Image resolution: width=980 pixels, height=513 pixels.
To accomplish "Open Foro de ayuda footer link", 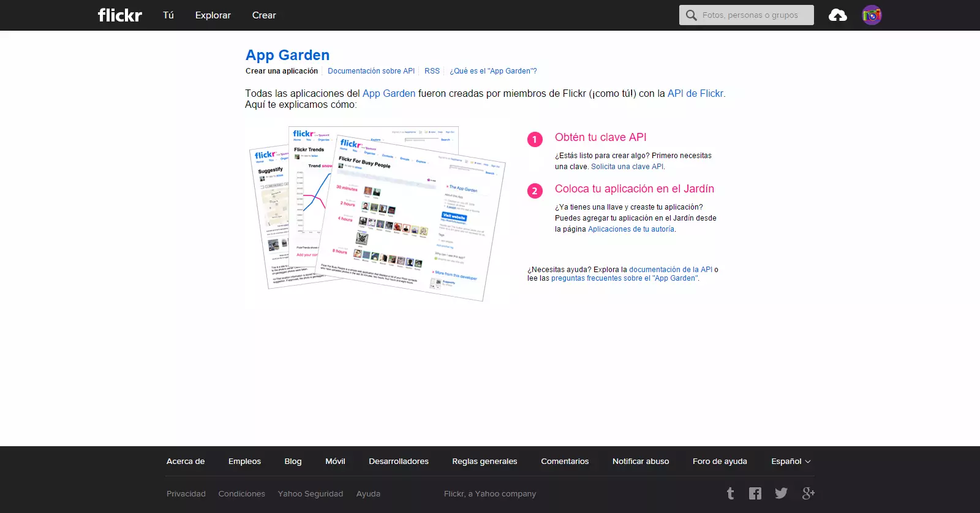I will point(720,462).
